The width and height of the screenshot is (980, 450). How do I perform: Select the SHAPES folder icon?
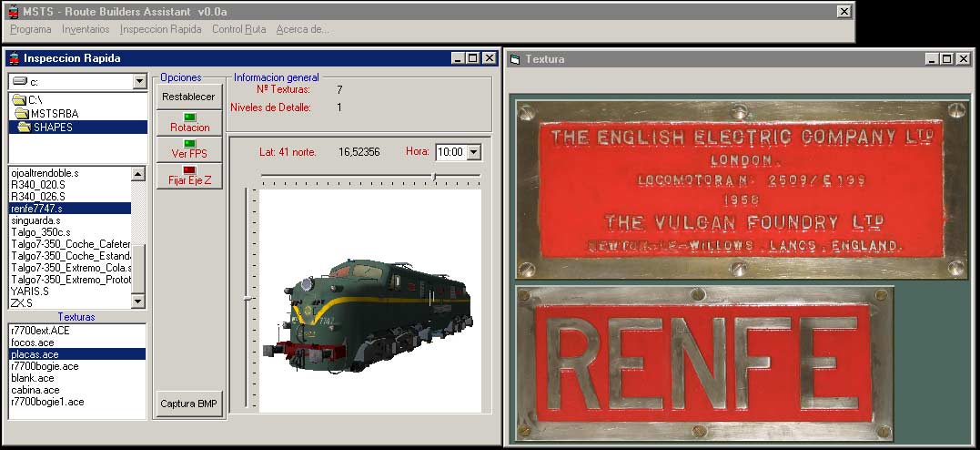(x=25, y=127)
